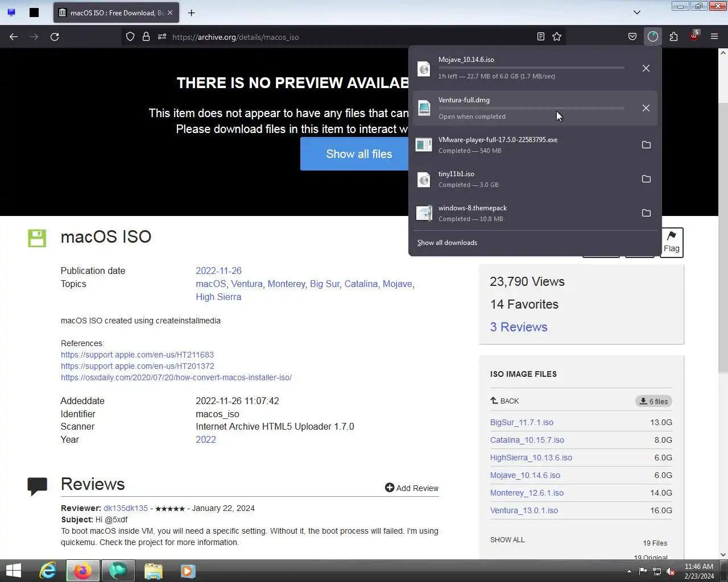
Task: Click SHOW ALL files link
Action: (x=507, y=539)
